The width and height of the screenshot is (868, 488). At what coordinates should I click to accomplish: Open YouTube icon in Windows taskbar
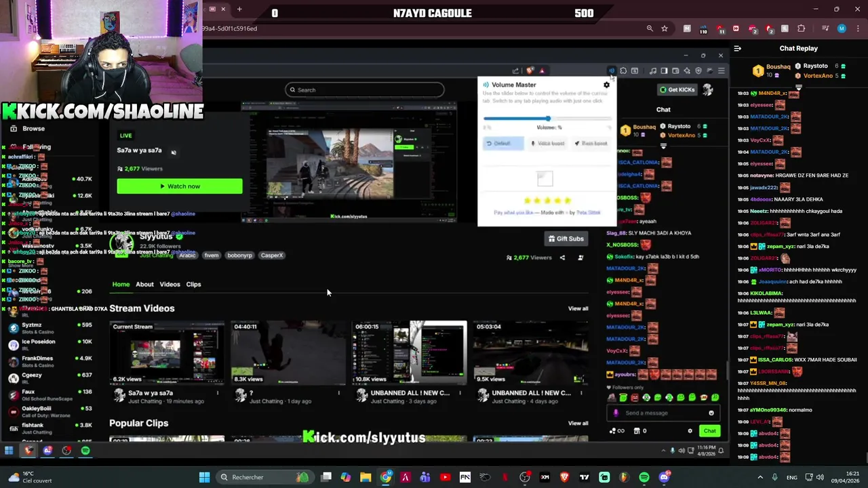(x=445, y=477)
